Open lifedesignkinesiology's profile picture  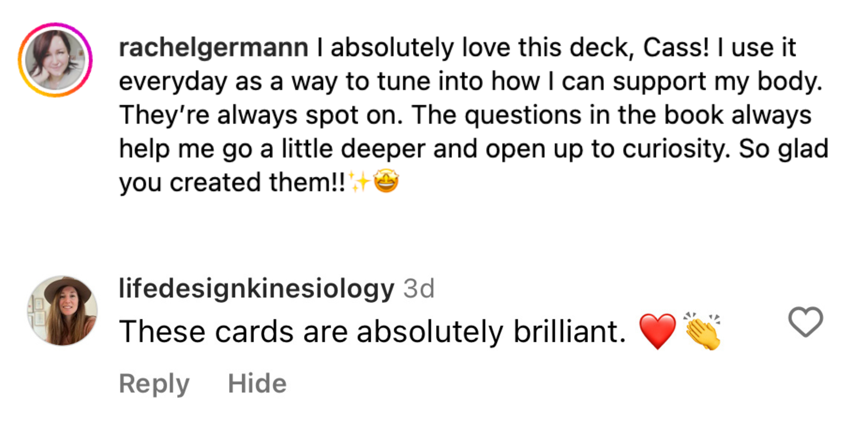(62, 311)
